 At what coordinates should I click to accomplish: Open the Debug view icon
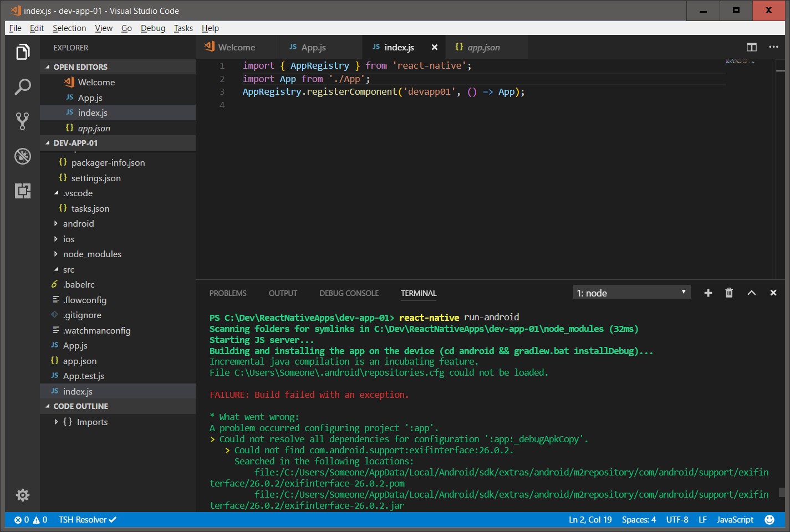(x=23, y=156)
